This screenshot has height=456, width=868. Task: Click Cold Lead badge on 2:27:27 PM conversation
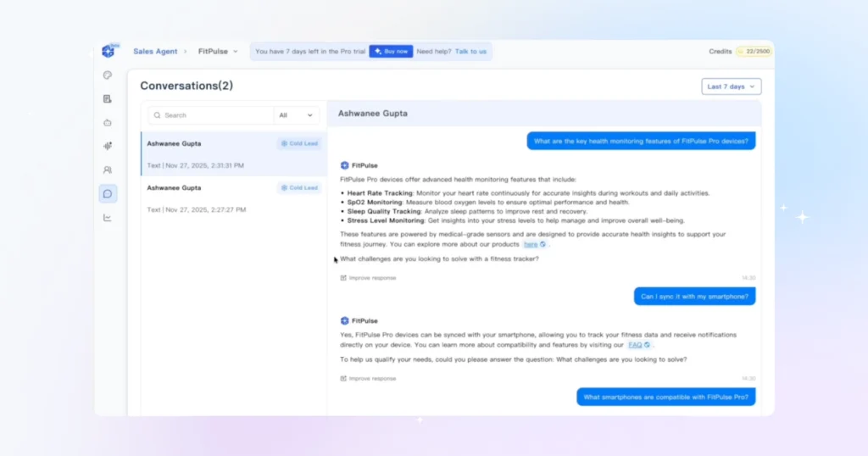point(299,187)
